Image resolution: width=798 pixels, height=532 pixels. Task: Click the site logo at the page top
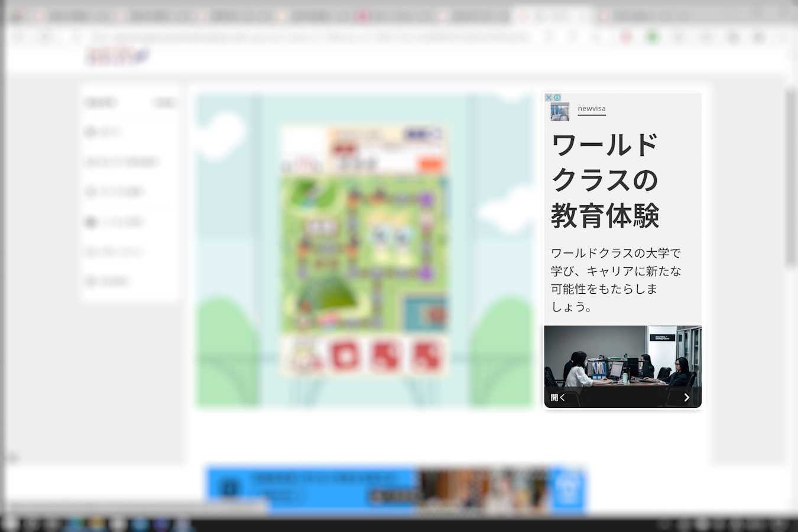(x=117, y=57)
